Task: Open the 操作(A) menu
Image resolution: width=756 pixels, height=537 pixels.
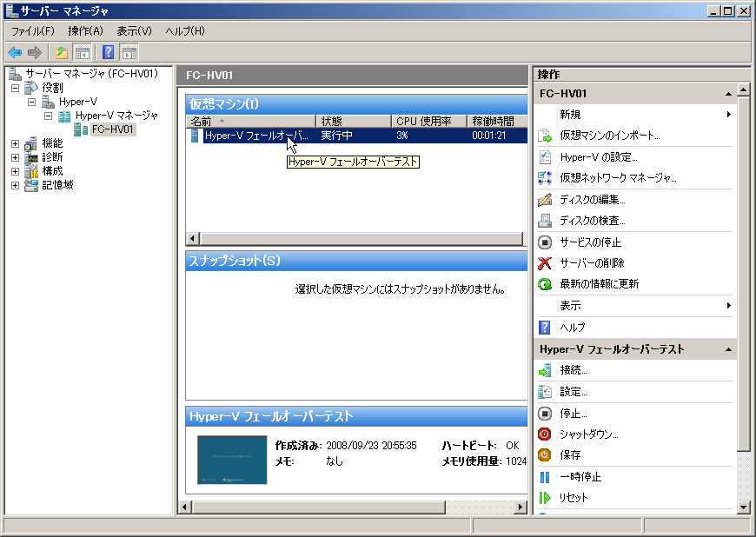Action: (x=85, y=31)
